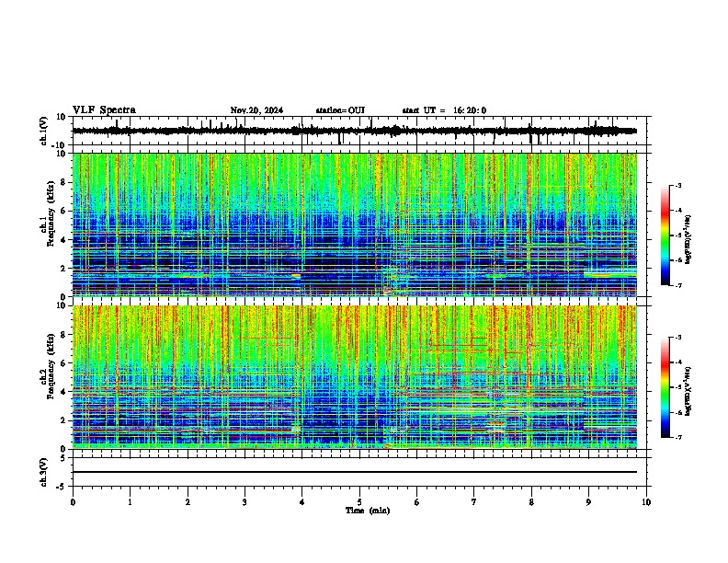This screenshot has width=728, height=563.
Task: Click the "2" kHz tick on ch.1 spectrogram
Action: 63,268
